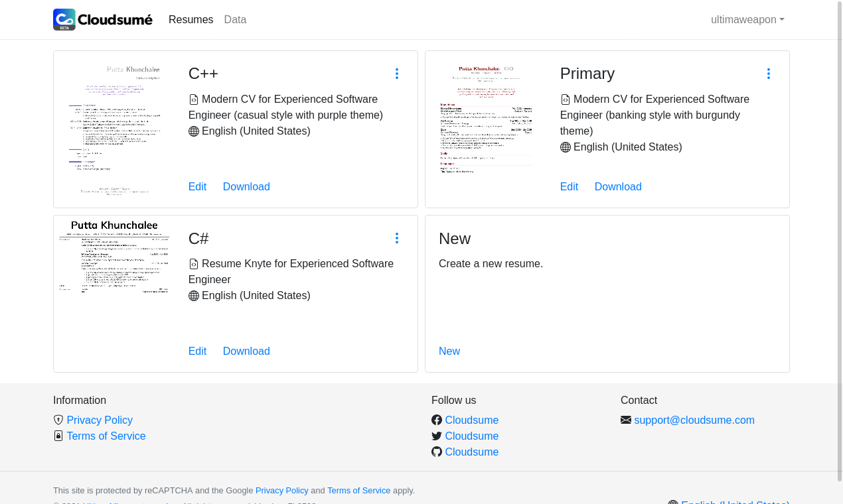
Task: Click the GitHub icon under Follow us
Action: pos(437,452)
